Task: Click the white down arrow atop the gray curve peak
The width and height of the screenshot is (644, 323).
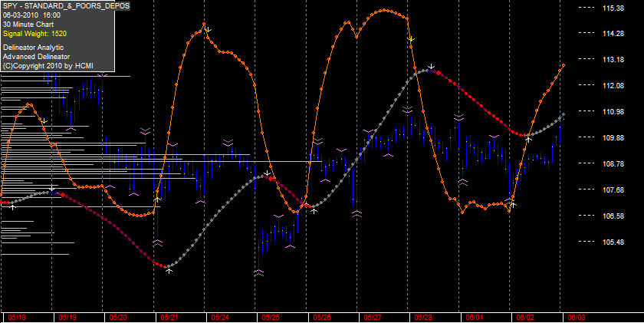Action: pos(431,66)
